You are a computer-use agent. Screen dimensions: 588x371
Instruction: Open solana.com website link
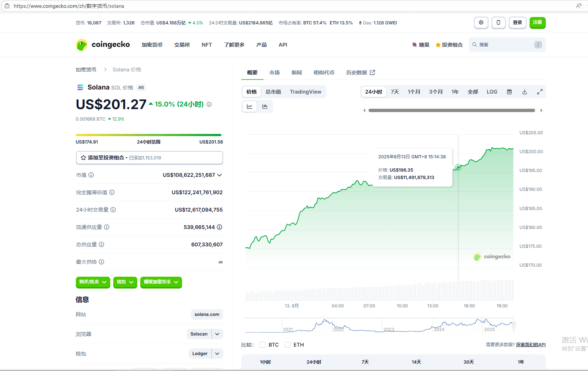tap(207, 314)
